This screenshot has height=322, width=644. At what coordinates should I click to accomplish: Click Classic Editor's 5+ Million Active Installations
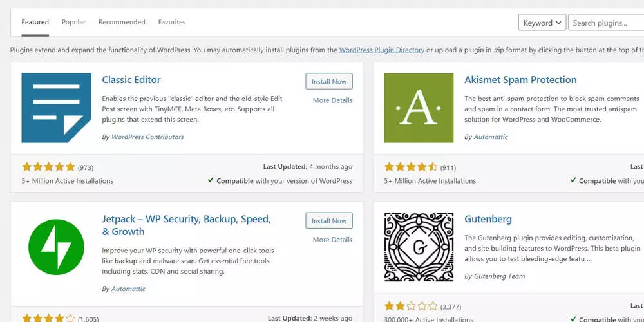click(68, 181)
